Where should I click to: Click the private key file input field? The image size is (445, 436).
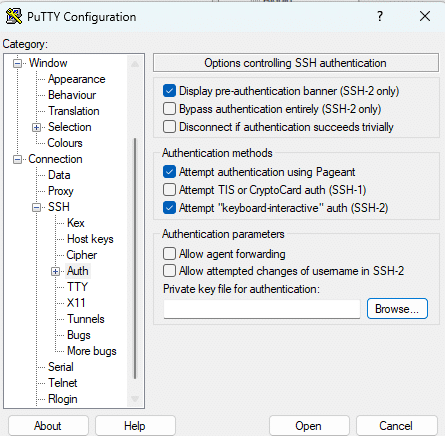(x=262, y=309)
